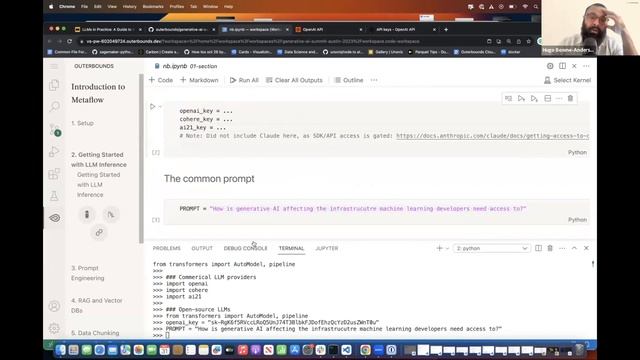The image size is (640, 360).
Task: Add a Code cell to the notebook
Action: click(161, 80)
